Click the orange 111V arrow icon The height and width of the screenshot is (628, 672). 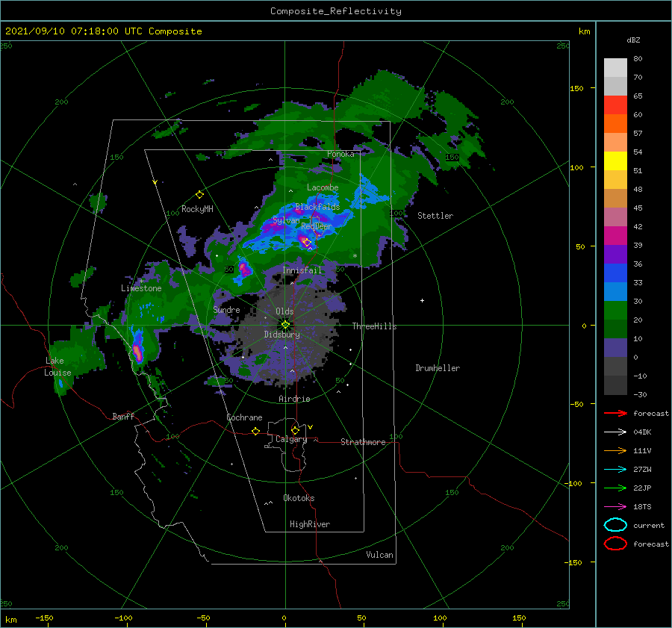tap(615, 450)
